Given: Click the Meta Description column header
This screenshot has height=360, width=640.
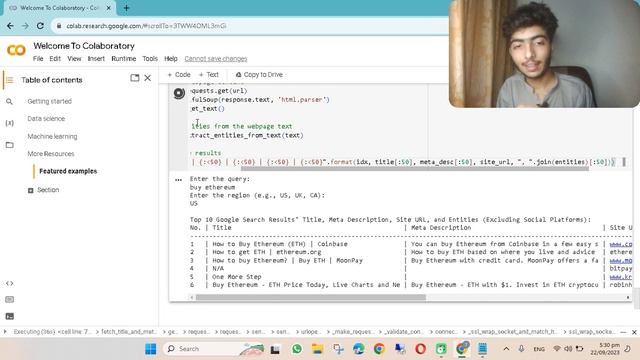Looking at the screenshot, I should point(441,228).
